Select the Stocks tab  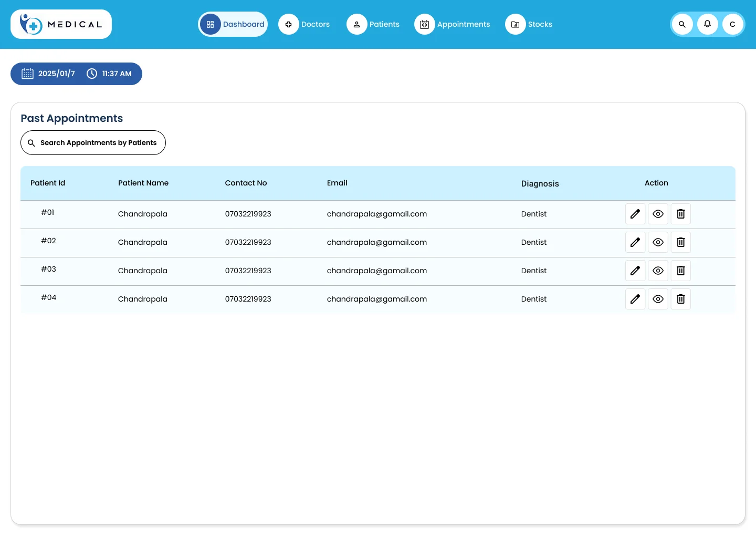529,24
